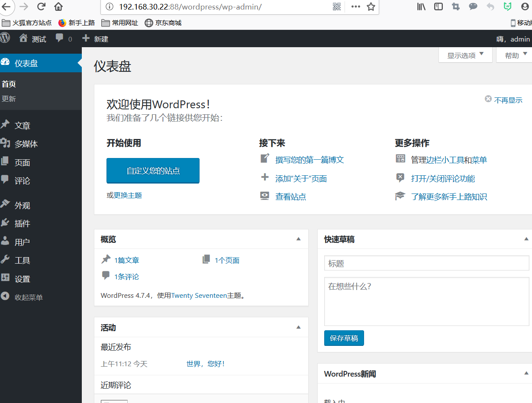Open the 1条评论 link in 概览
The height and width of the screenshot is (403, 532).
[127, 277]
